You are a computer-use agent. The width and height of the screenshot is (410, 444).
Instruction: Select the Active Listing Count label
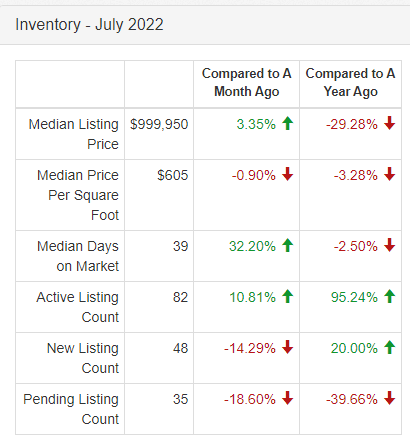tap(77, 307)
